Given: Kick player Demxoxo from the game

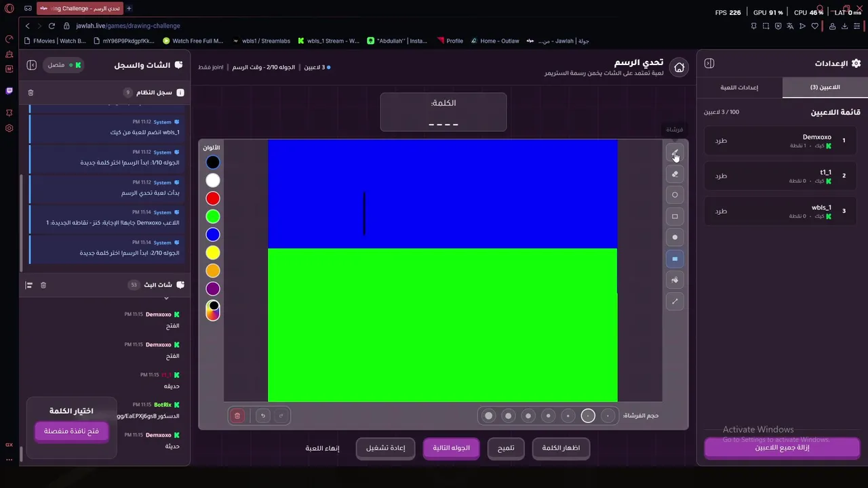Looking at the screenshot, I should [x=721, y=140].
